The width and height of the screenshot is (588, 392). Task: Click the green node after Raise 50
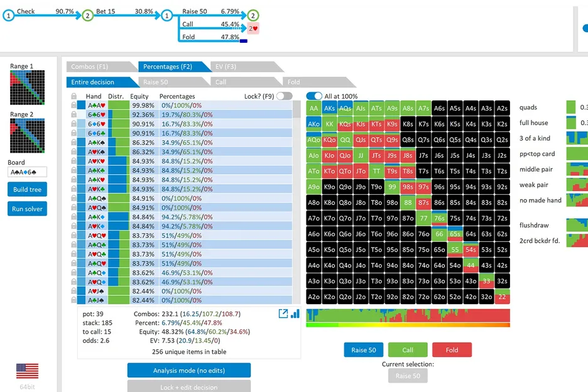253,16
